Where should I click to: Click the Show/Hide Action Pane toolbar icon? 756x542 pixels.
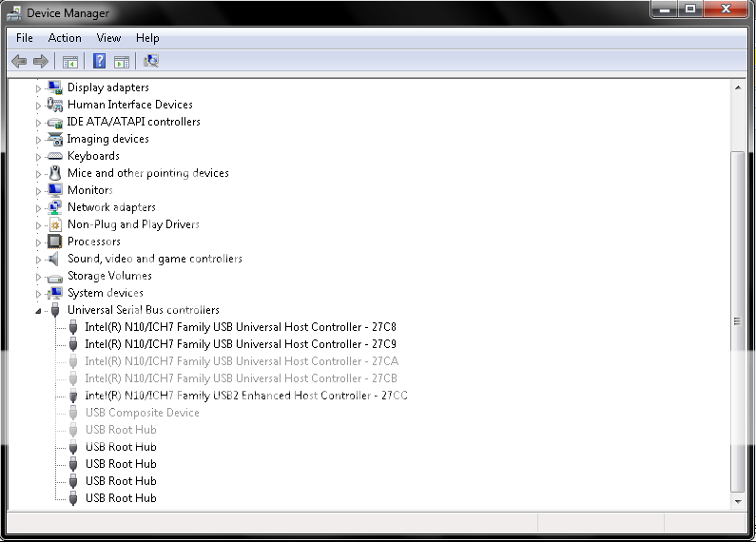122,62
